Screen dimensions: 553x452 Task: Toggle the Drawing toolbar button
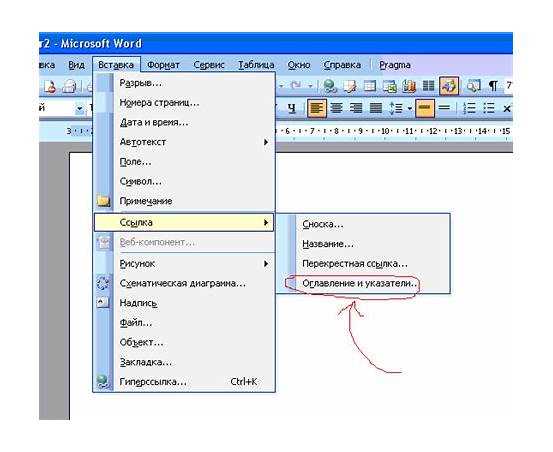coord(449,86)
